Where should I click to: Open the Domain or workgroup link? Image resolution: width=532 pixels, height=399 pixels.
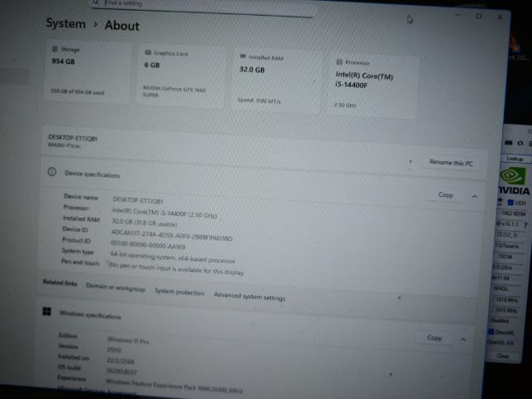click(116, 289)
